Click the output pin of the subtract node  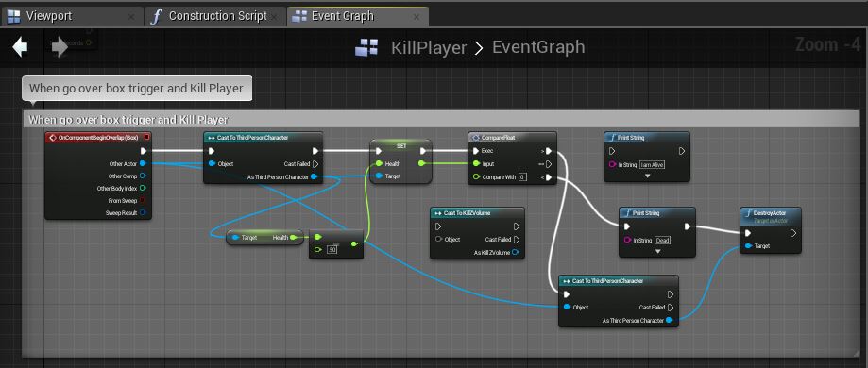pos(354,243)
